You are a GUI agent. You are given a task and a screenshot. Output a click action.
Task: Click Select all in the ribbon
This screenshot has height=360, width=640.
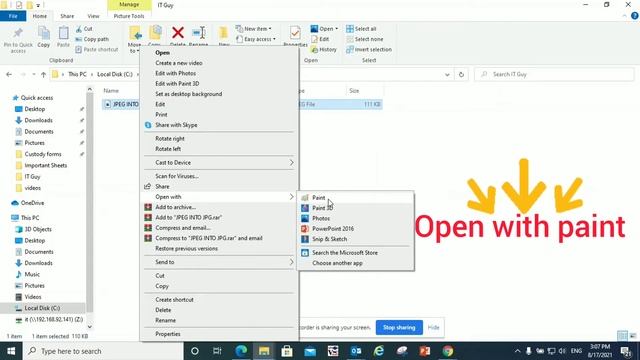pyautogui.click(x=361, y=29)
